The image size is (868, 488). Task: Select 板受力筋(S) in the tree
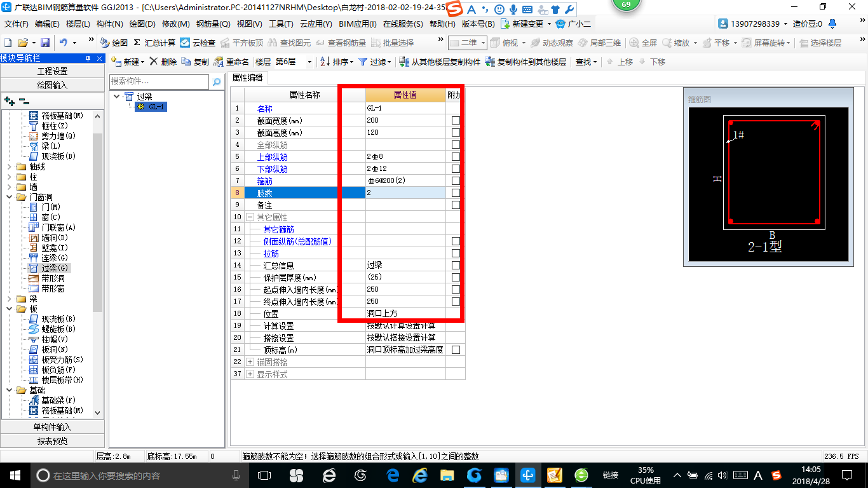coord(57,360)
